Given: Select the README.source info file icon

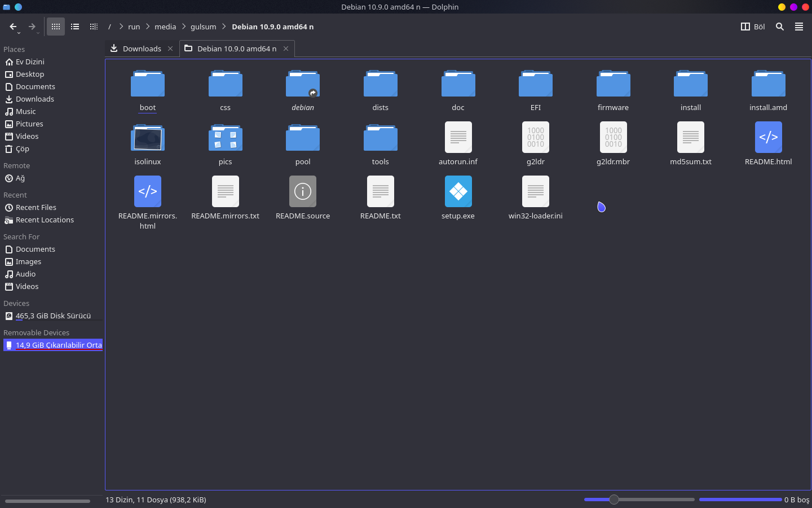Looking at the screenshot, I should [x=303, y=191].
